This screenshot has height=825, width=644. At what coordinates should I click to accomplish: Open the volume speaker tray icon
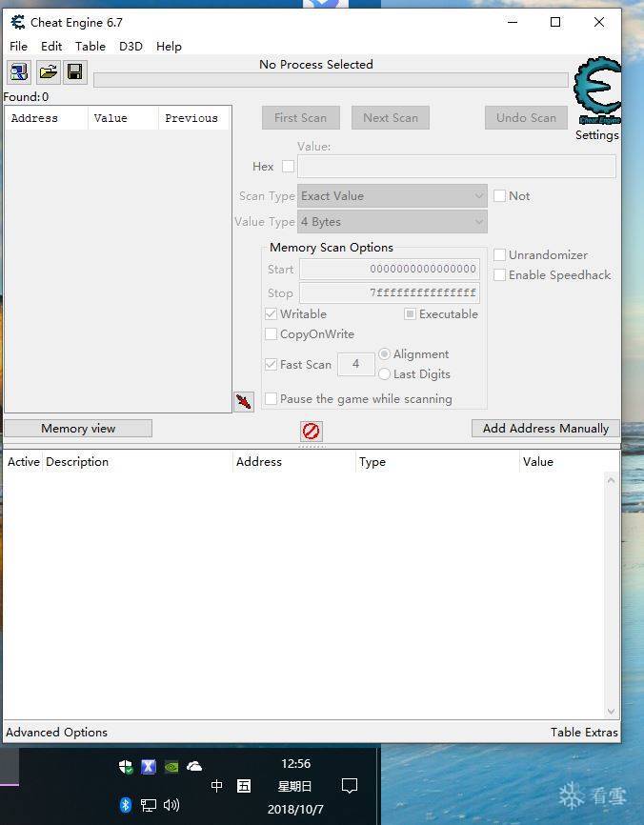(x=171, y=805)
